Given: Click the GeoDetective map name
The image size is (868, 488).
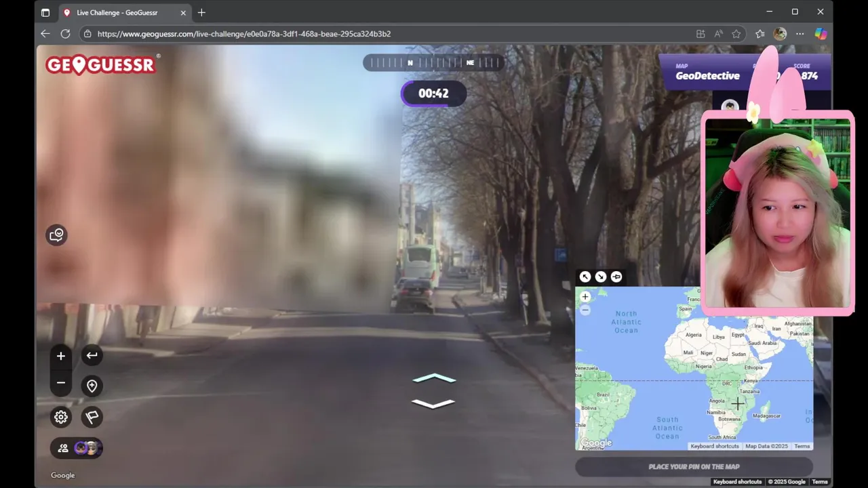Looking at the screenshot, I should [707, 76].
